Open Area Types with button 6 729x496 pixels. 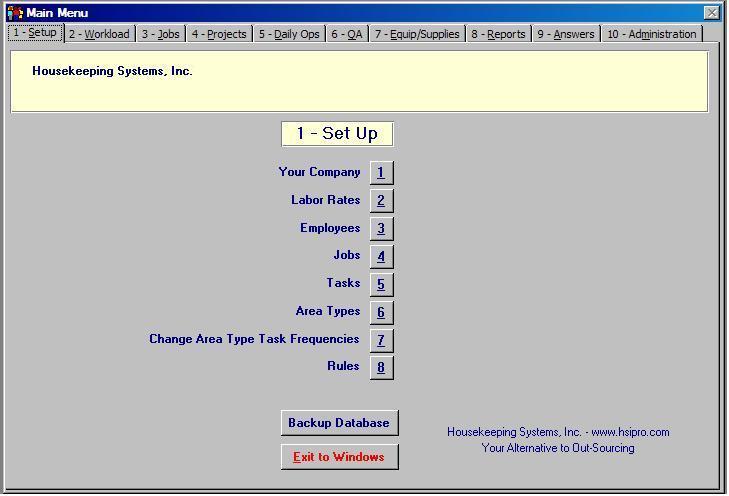[381, 312]
